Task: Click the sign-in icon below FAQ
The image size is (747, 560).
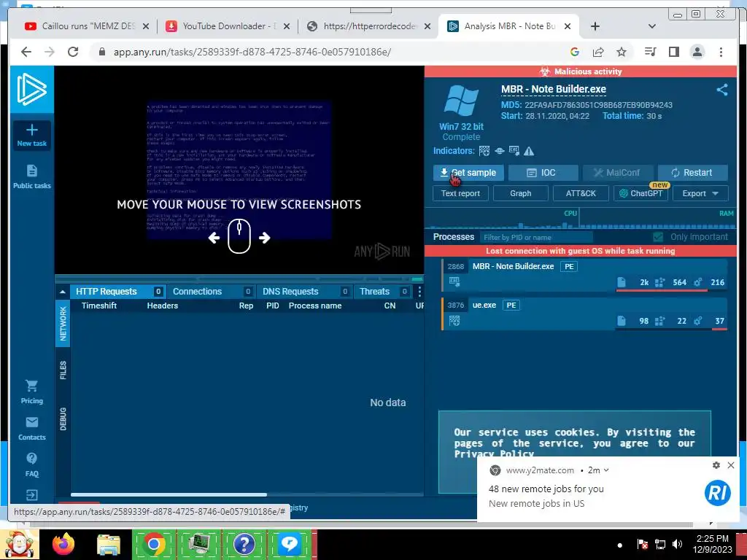Action: click(32, 495)
